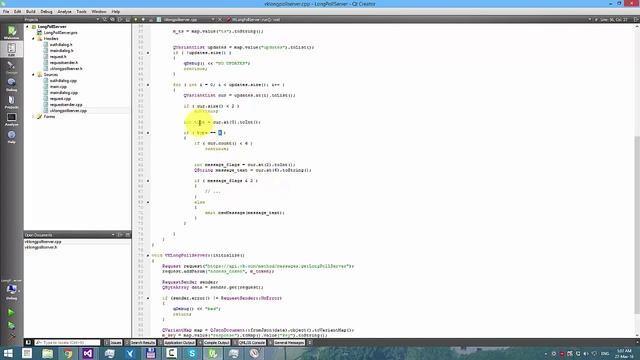The height and width of the screenshot is (360, 640).
Task: Show the General Messages pane
Action: (x=287, y=343)
